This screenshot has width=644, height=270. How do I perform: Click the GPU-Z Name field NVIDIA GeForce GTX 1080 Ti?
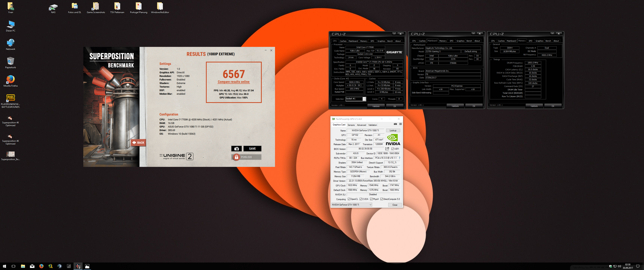(365, 130)
